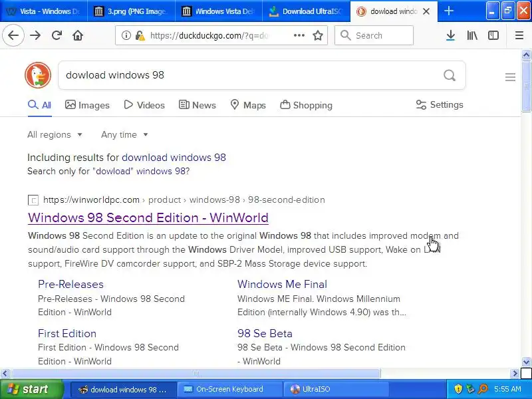This screenshot has width=532, height=399.
Task: Bookmark this page with star icon
Action: [318, 35]
